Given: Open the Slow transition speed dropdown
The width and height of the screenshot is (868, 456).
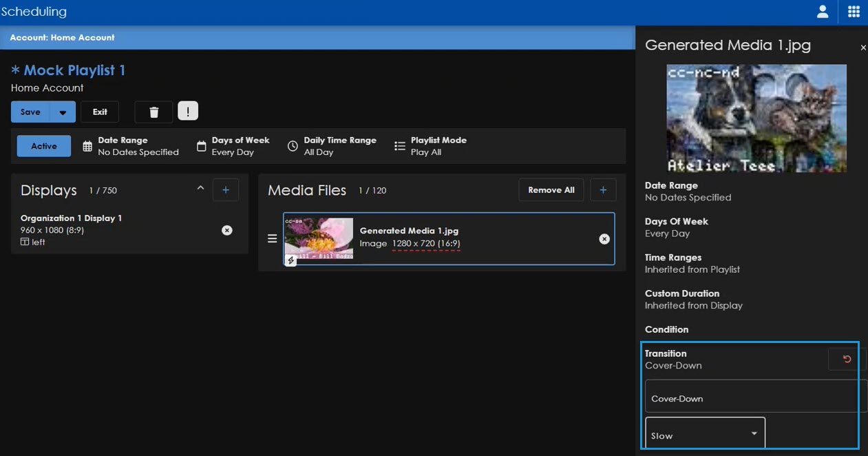Looking at the screenshot, I should pyautogui.click(x=704, y=435).
